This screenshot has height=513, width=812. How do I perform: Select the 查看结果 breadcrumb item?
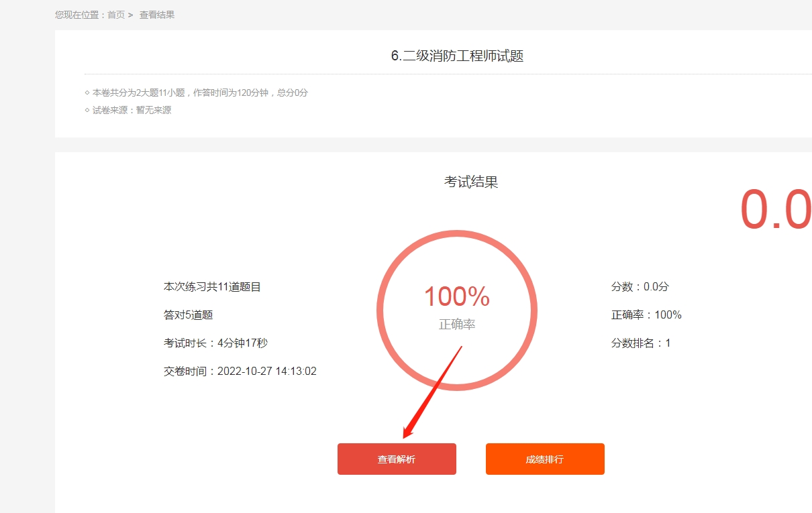pos(157,15)
